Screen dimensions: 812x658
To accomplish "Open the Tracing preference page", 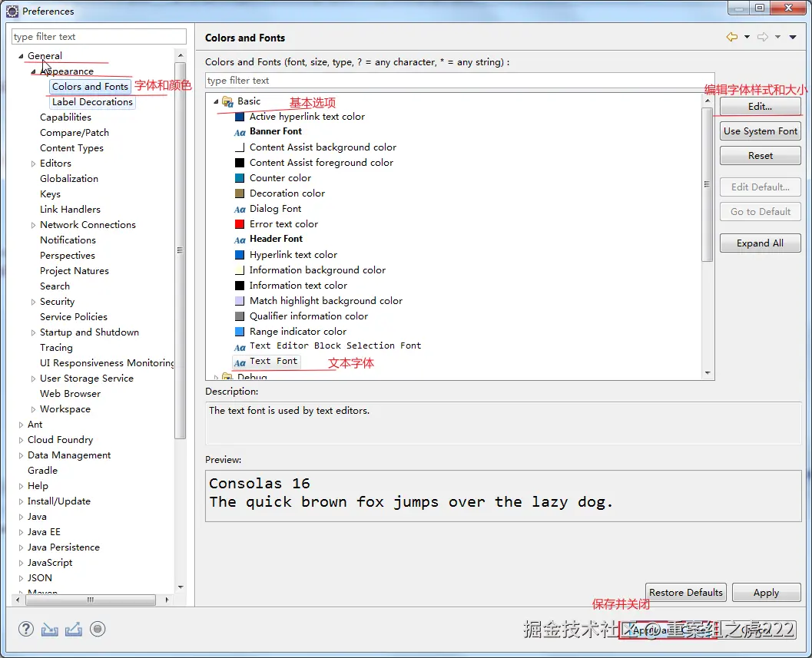I will [56, 348].
